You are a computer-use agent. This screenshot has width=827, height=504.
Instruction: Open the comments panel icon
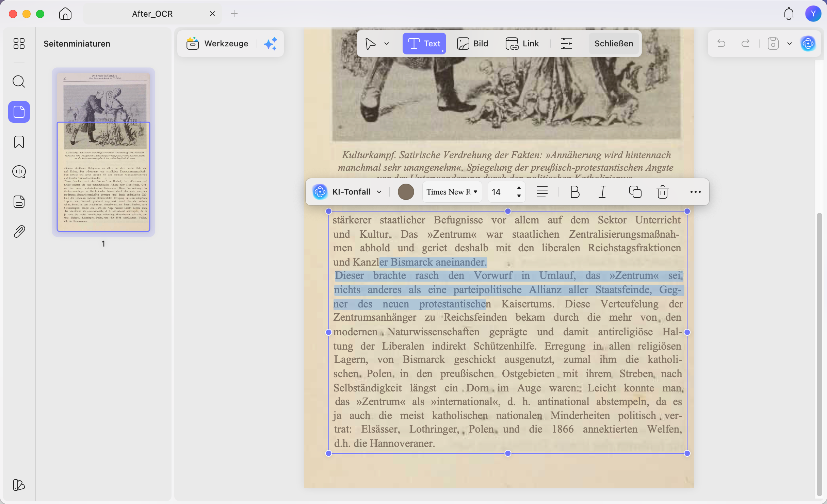point(19,172)
